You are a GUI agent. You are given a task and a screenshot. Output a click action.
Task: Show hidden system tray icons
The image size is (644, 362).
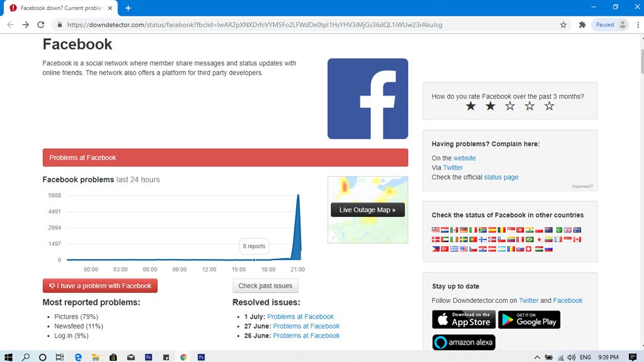tap(537, 357)
